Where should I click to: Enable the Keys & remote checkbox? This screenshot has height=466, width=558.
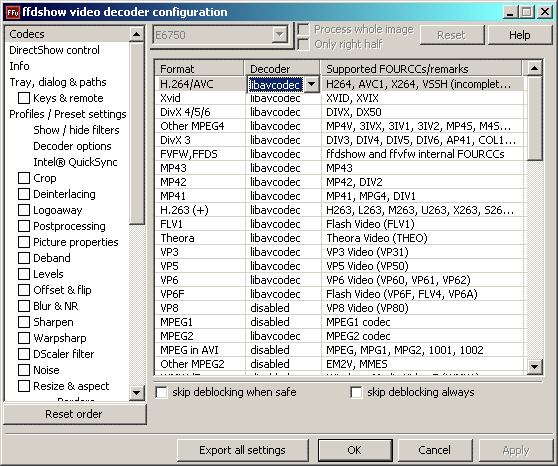coord(24,98)
